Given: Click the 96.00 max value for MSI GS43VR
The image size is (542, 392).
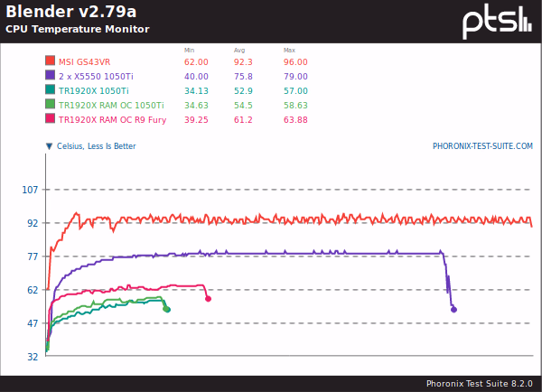Looking at the screenshot, I should (x=296, y=62).
